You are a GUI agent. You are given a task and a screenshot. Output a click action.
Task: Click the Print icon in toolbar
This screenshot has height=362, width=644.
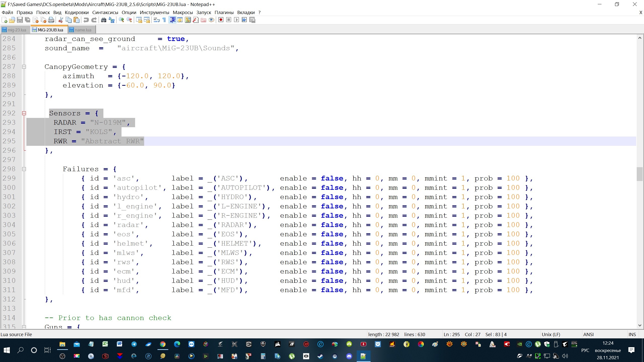click(x=51, y=20)
